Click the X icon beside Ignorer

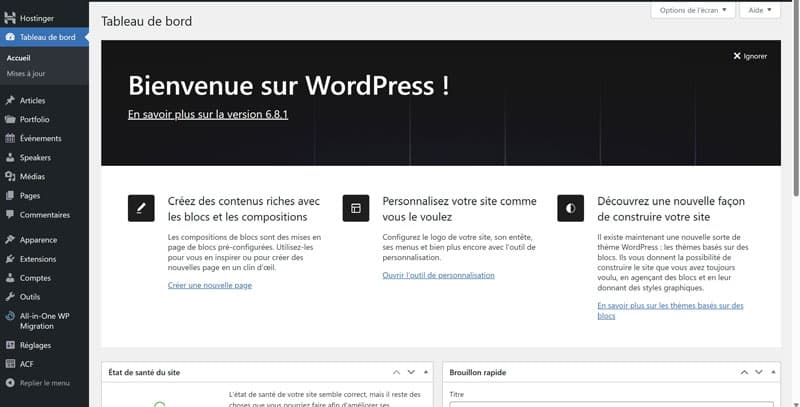pos(737,56)
